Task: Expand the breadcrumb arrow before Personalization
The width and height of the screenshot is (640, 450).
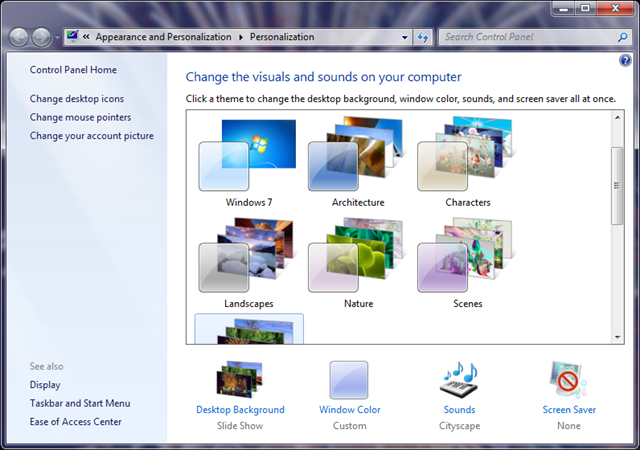Action: (x=241, y=37)
